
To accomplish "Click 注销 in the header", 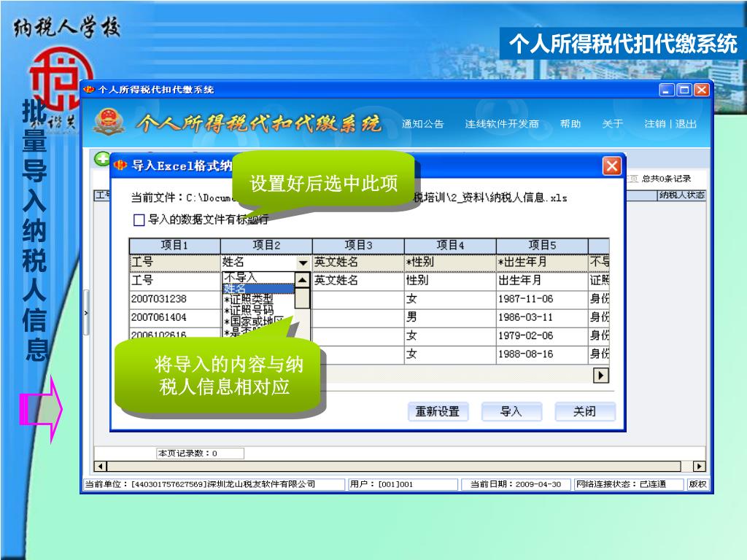I will tap(654, 124).
